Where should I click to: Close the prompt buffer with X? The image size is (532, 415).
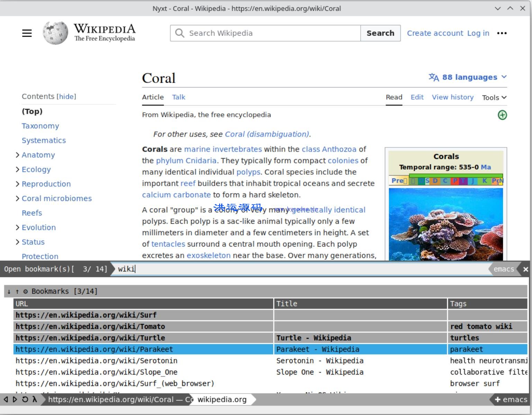525,269
